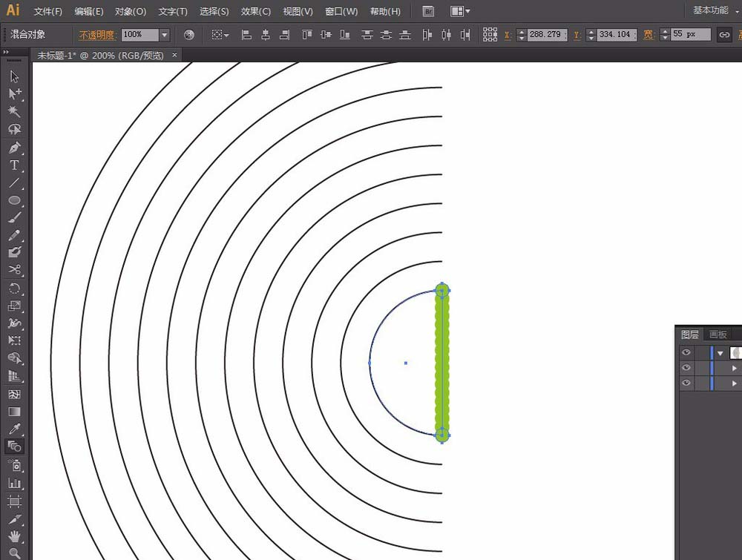This screenshot has width=742, height=560.
Task: Select the Blend tool
Action: click(14, 447)
